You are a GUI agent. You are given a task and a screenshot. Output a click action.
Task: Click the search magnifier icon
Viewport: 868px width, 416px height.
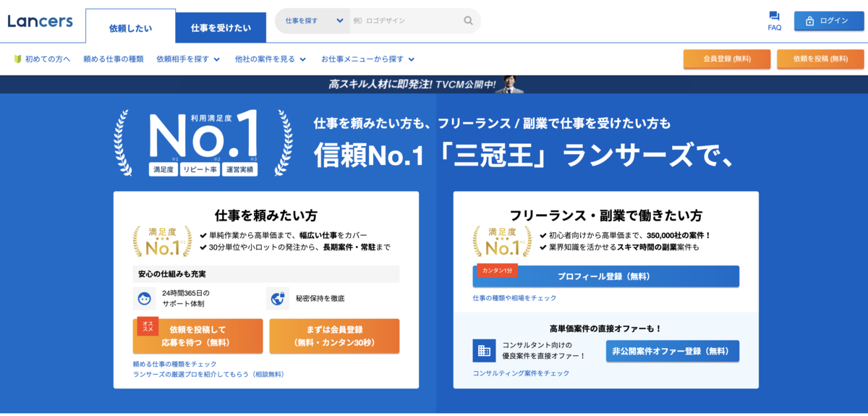(x=469, y=21)
